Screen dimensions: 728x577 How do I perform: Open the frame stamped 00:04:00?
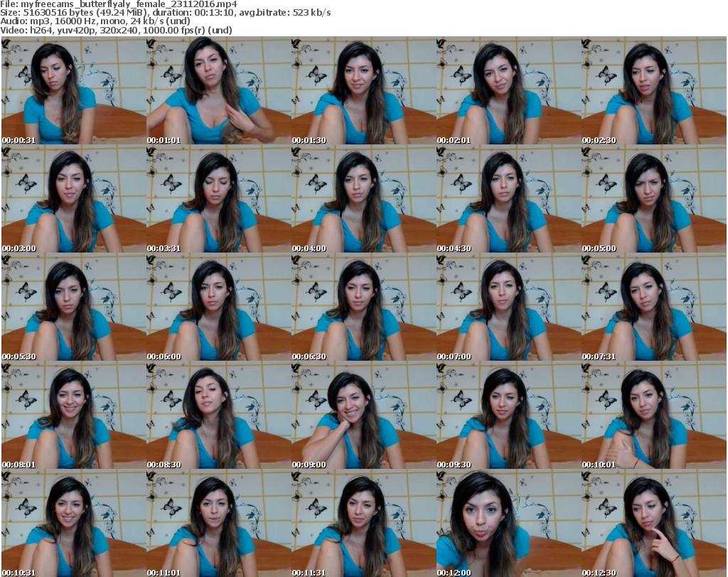pos(363,198)
